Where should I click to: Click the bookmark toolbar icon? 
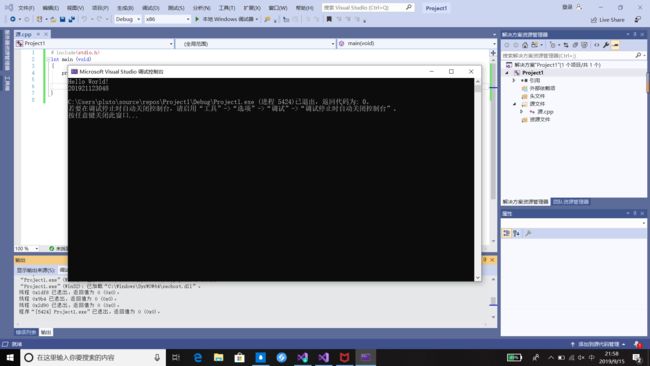pyautogui.click(x=329, y=19)
